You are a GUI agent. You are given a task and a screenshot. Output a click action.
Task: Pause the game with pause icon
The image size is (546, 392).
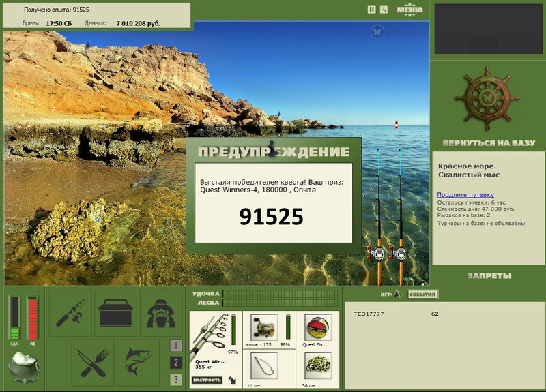[371, 10]
